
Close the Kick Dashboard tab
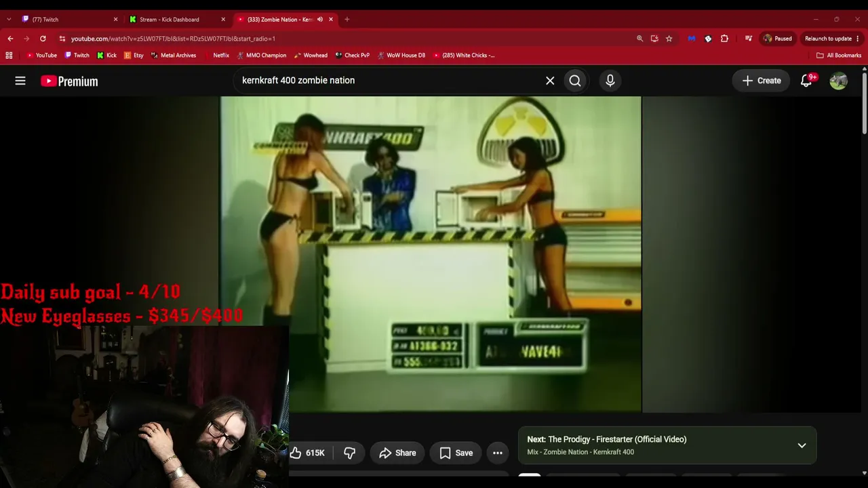[x=223, y=20]
